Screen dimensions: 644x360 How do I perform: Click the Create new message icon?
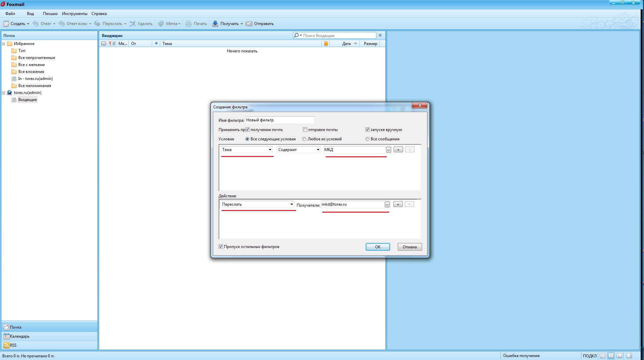pyautogui.click(x=6, y=24)
